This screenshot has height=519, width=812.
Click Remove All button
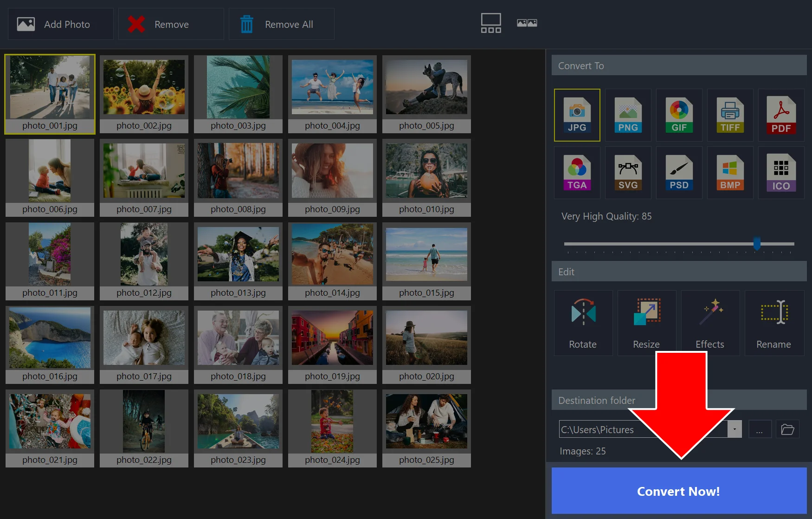coord(281,24)
